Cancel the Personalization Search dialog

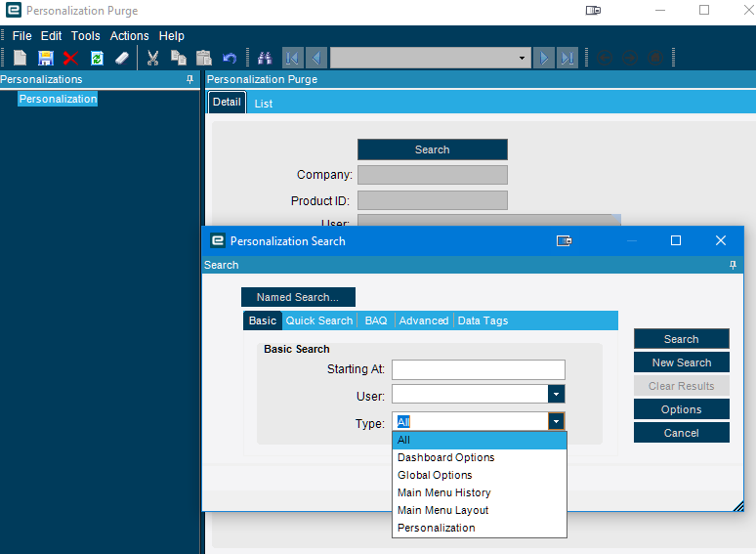[681, 433]
